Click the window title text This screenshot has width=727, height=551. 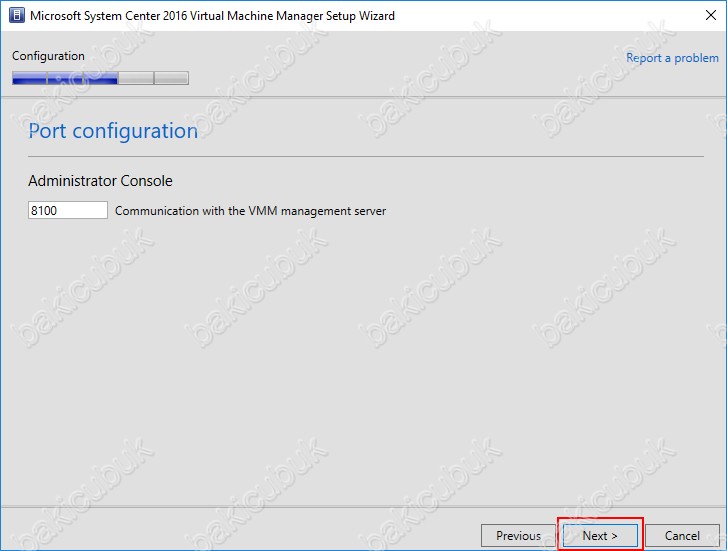point(212,16)
